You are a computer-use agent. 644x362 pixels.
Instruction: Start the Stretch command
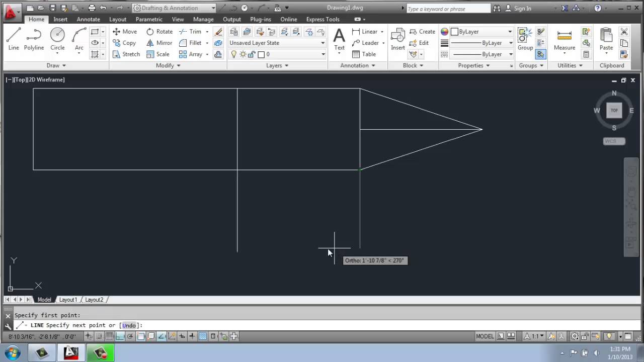[x=126, y=54]
